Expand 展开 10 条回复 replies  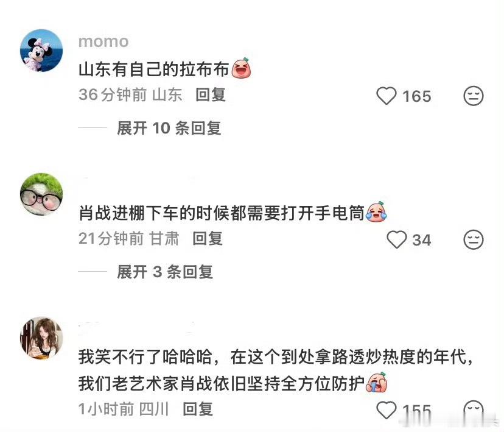pos(169,128)
